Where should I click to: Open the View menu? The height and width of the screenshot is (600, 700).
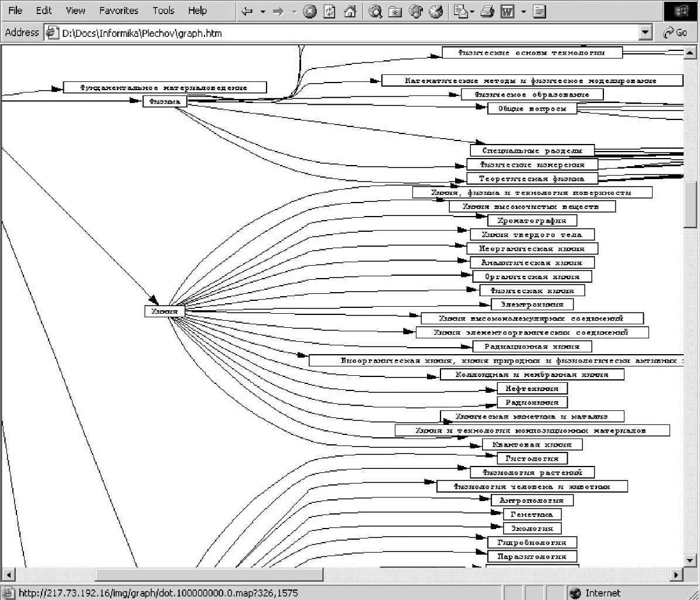tap(76, 11)
